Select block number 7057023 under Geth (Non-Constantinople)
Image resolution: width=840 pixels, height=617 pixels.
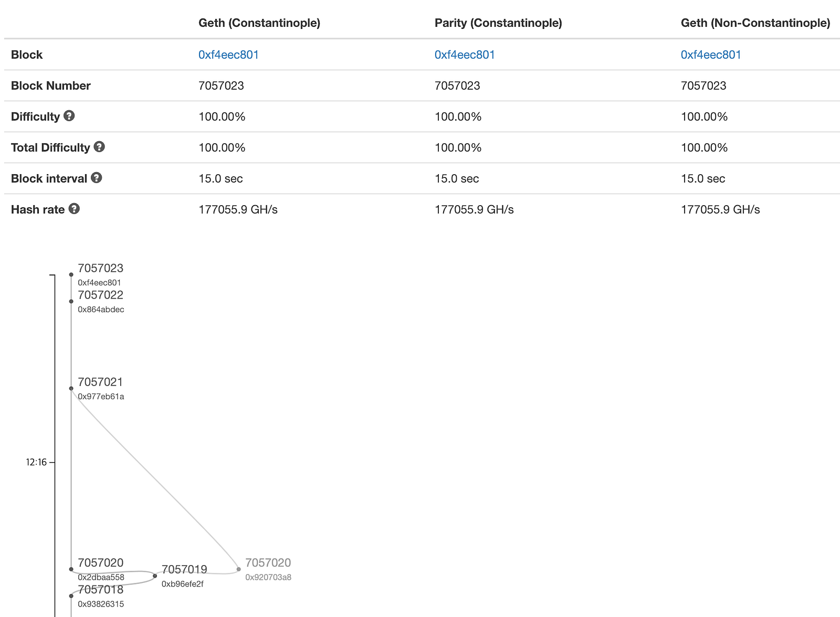[x=703, y=86]
